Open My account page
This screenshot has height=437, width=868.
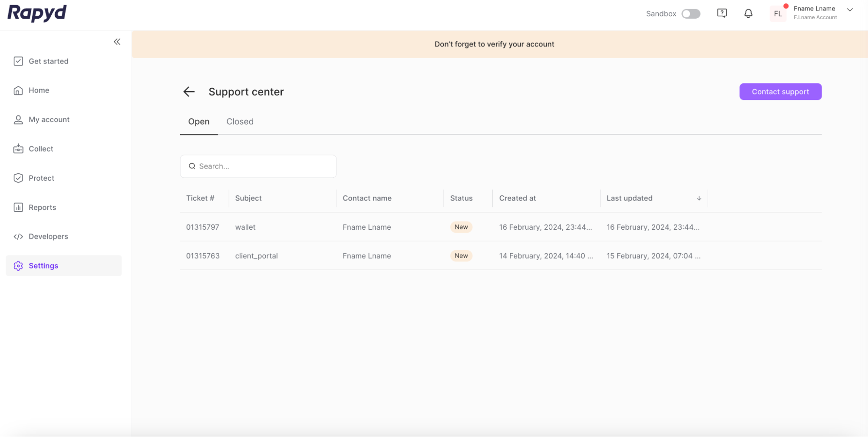[49, 119]
